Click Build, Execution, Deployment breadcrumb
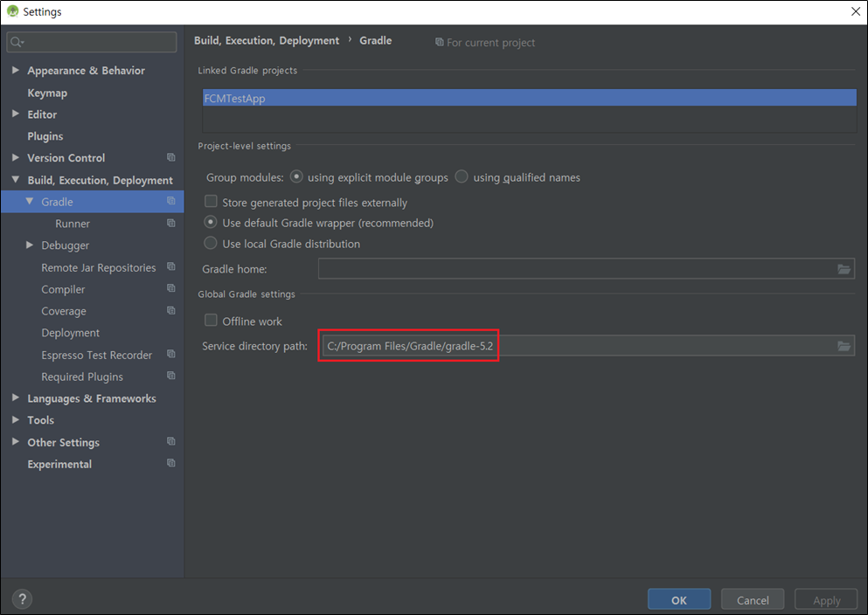 coord(267,40)
